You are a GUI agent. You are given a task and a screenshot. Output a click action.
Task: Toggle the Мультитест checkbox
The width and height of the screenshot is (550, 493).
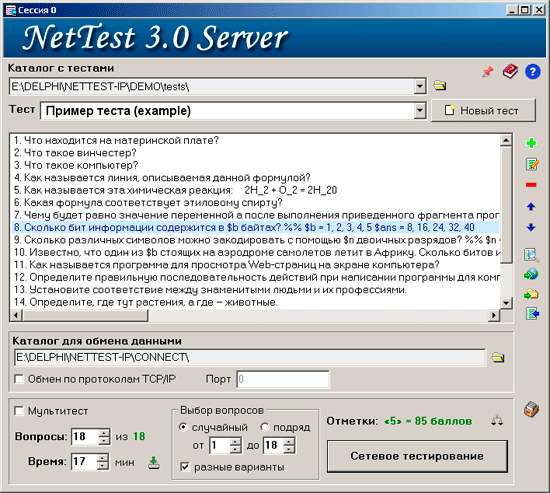19,411
